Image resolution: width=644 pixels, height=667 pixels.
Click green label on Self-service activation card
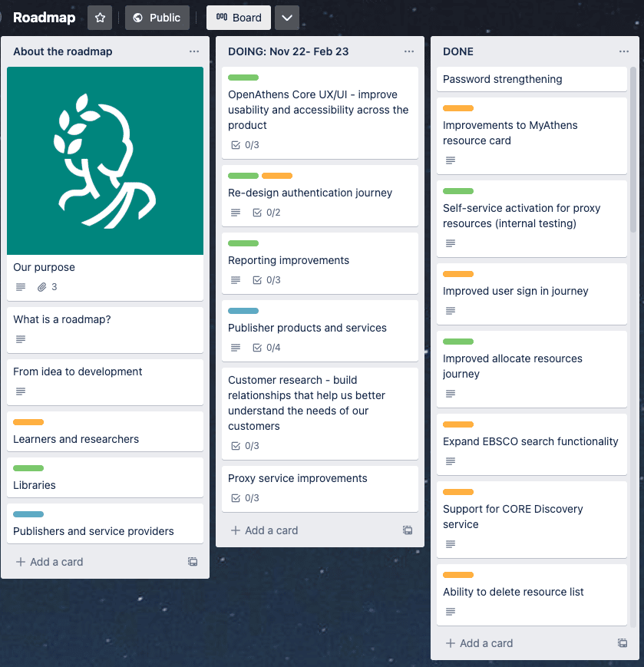tap(458, 191)
